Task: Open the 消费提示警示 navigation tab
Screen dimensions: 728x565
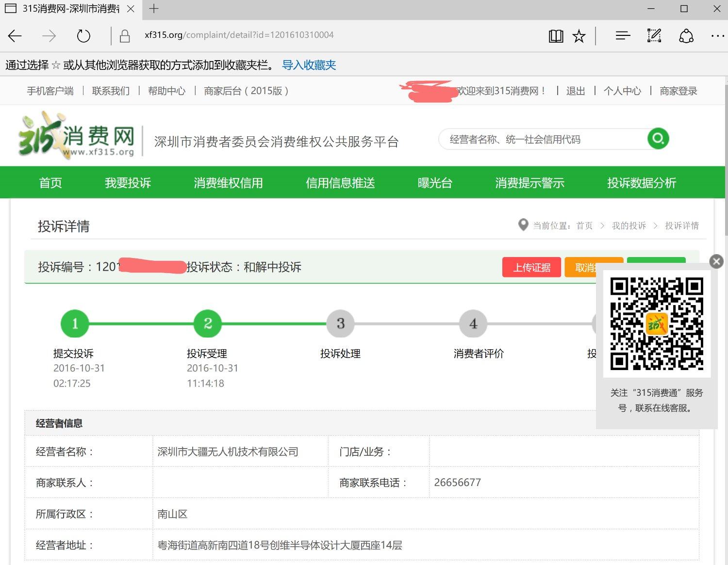Action: [x=529, y=183]
